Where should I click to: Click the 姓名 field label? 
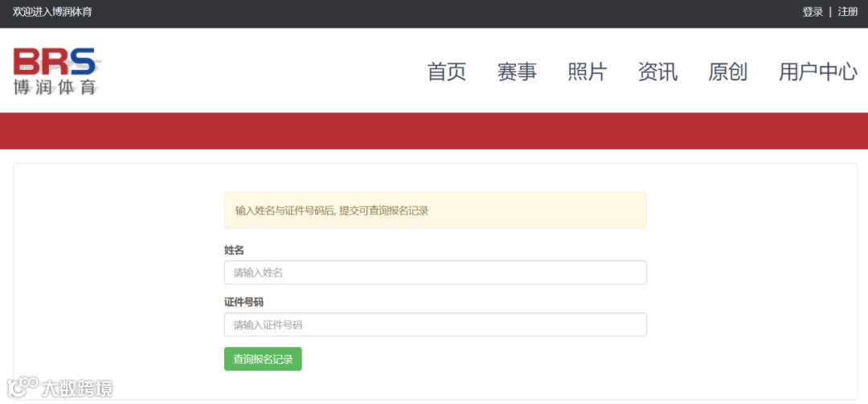[234, 250]
